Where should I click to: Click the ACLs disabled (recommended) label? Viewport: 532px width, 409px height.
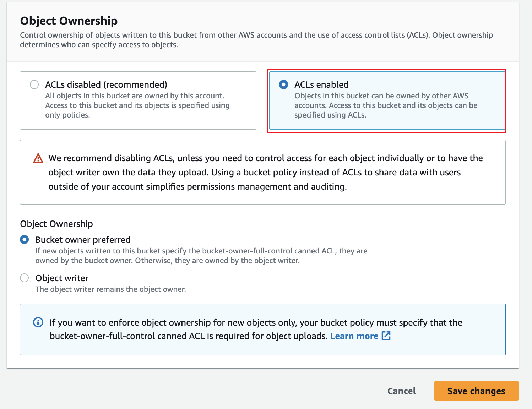[106, 84]
